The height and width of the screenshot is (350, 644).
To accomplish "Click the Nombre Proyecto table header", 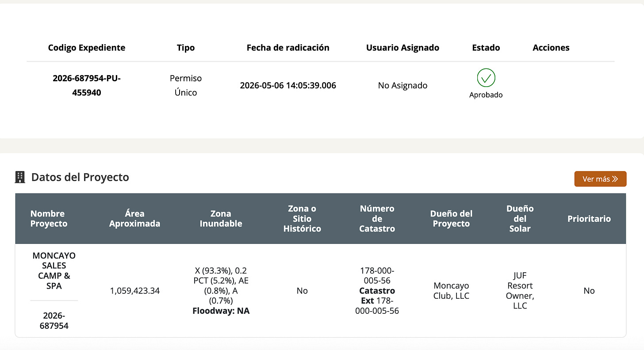I will tap(49, 219).
